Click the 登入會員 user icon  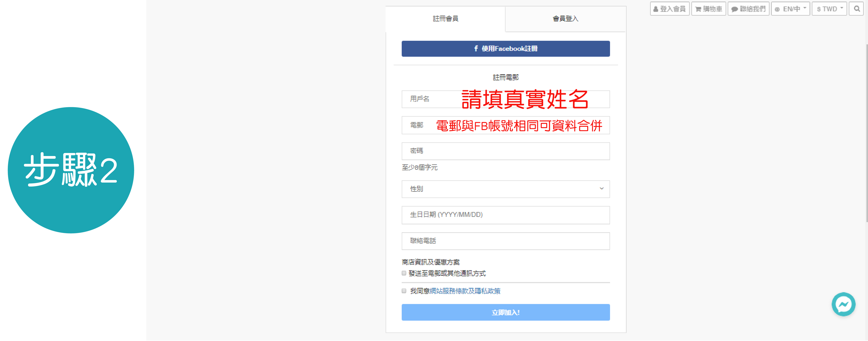(656, 9)
